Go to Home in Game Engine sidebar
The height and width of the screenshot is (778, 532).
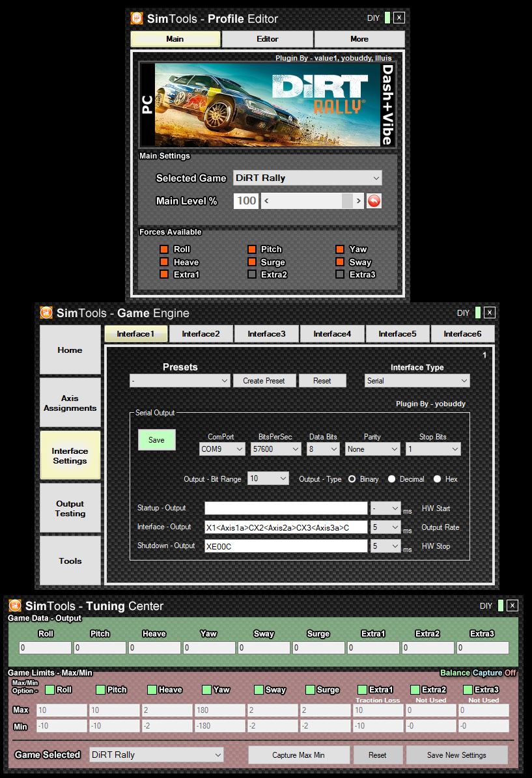(70, 350)
